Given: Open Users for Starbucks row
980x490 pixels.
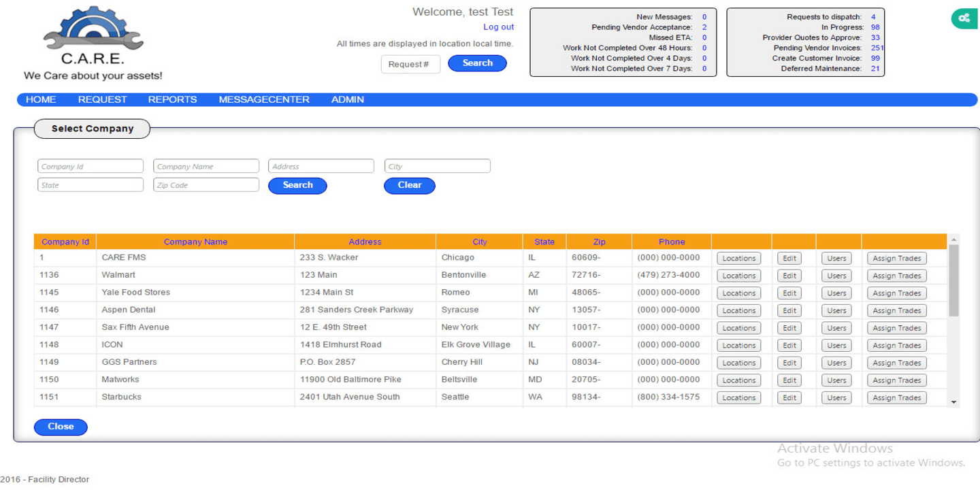Looking at the screenshot, I should pyautogui.click(x=836, y=397).
